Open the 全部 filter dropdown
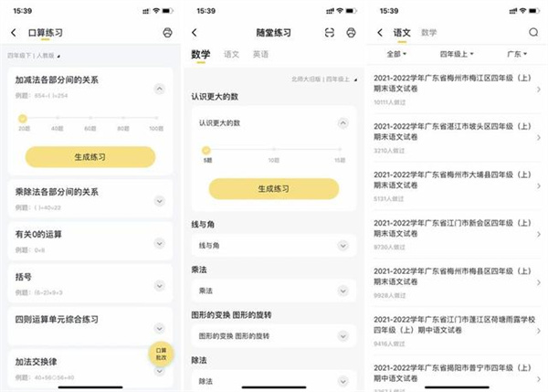548x392 pixels. [x=396, y=54]
